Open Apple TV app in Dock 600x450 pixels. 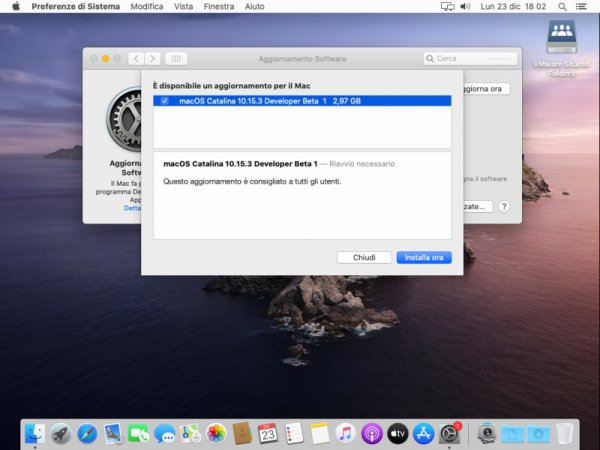tap(398, 434)
